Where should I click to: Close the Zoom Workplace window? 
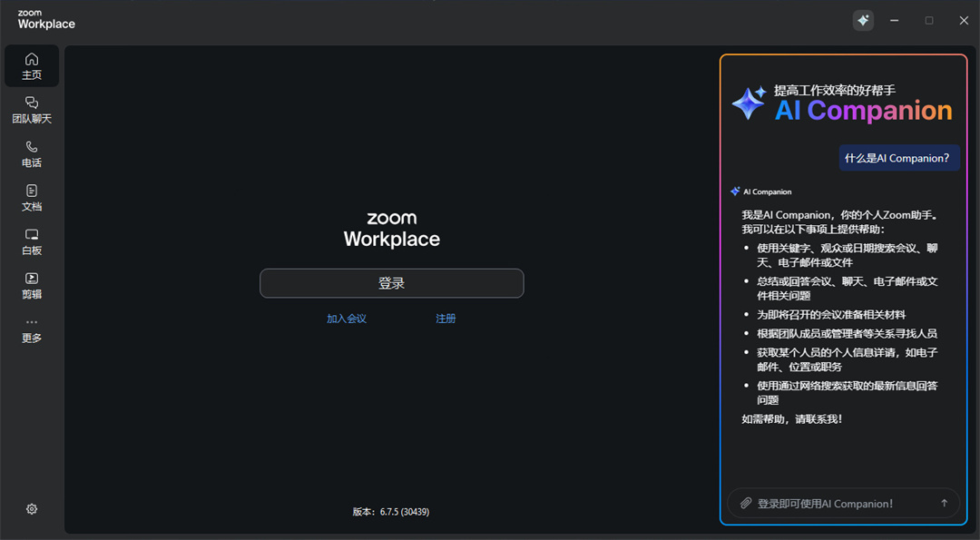coord(964,21)
